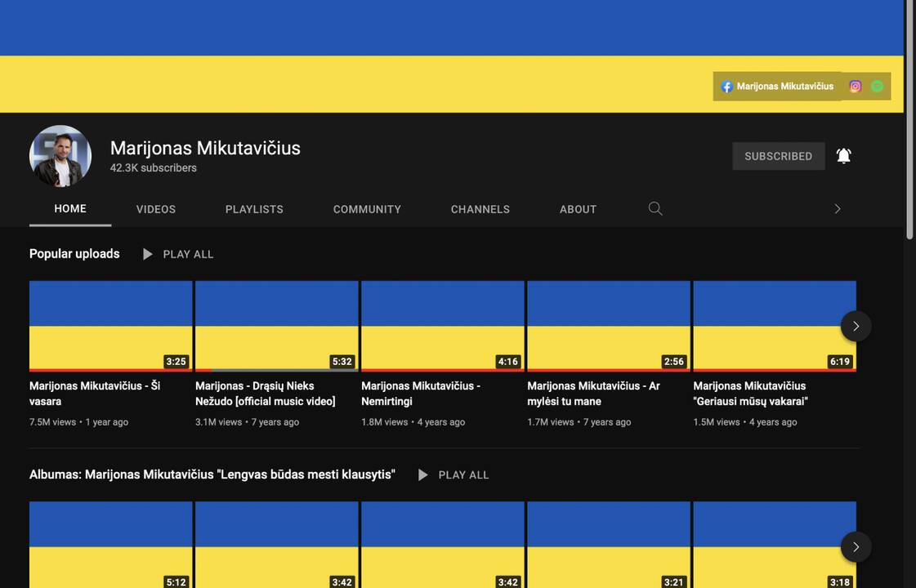Open album Lengvas būdas mesti klausytis heading

(212, 474)
